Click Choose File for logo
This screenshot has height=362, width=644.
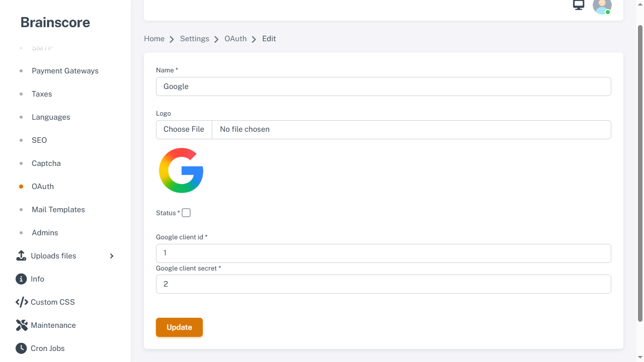tap(184, 129)
